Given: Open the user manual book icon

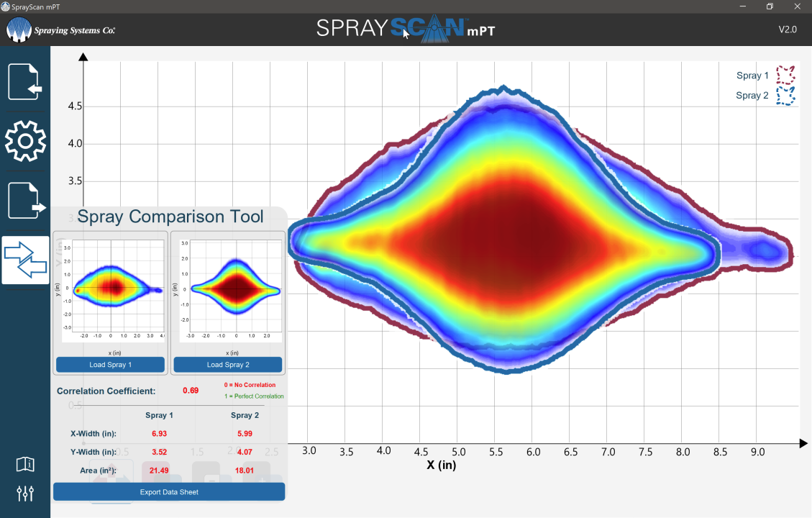Looking at the screenshot, I should pyautogui.click(x=25, y=465).
